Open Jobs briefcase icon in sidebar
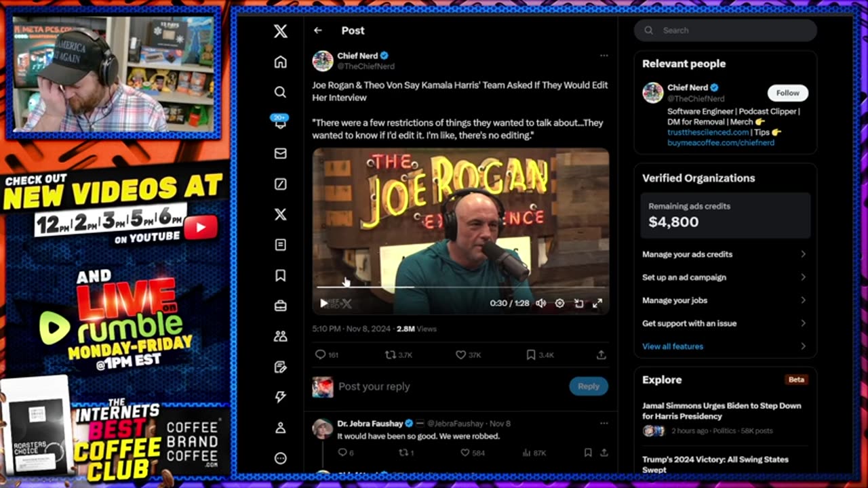 point(281,306)
